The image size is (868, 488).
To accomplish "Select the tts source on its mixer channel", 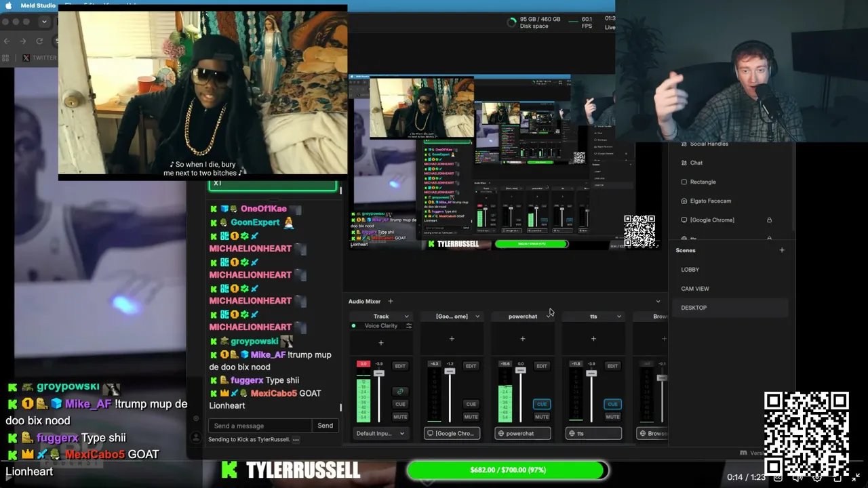I will [x=593, y=433].
